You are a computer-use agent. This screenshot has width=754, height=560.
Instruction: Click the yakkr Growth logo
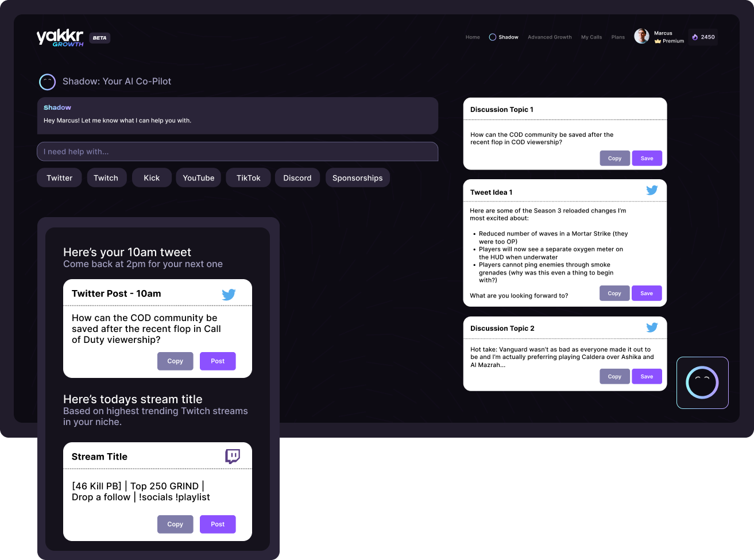click(x=60, y=38)
